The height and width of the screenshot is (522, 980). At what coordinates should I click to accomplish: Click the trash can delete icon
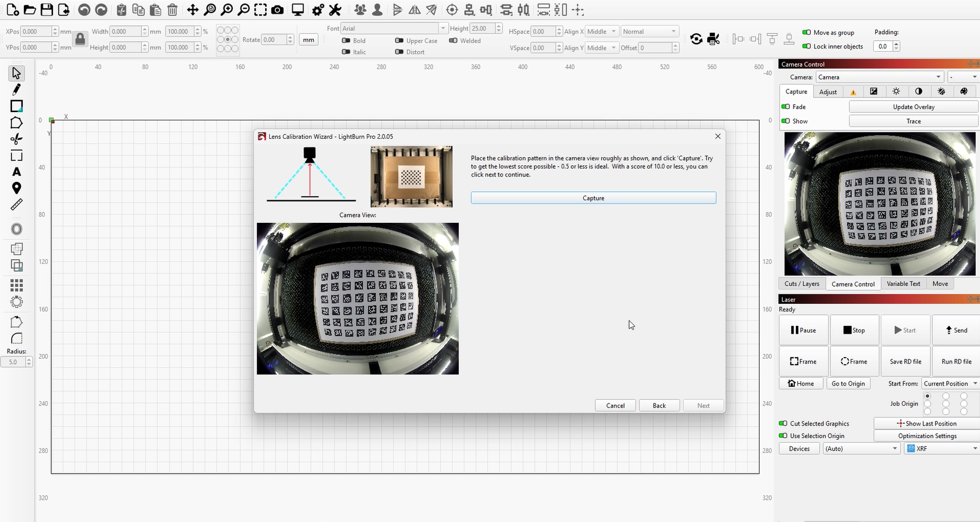coord(172,10)
